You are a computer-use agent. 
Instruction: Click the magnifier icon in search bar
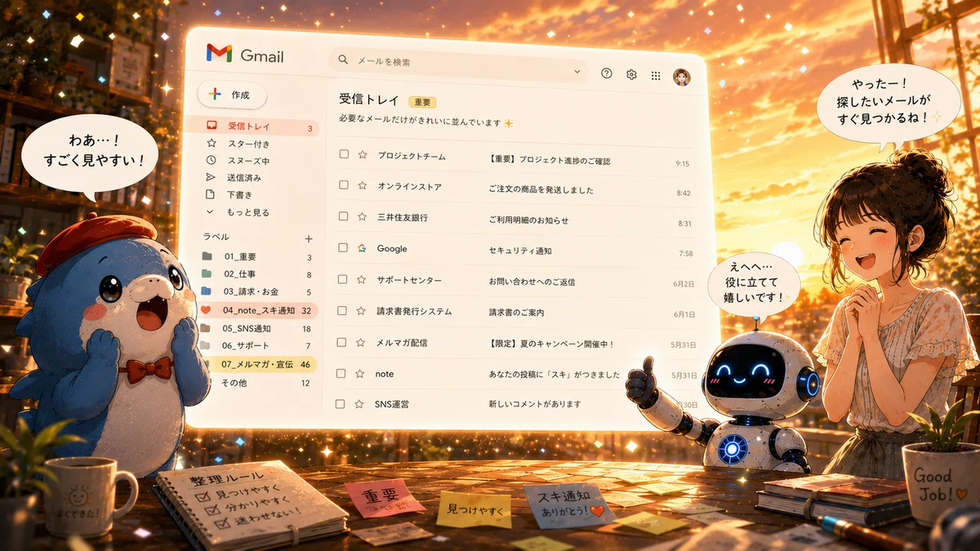pyautogui.click(x=343, y=60)
